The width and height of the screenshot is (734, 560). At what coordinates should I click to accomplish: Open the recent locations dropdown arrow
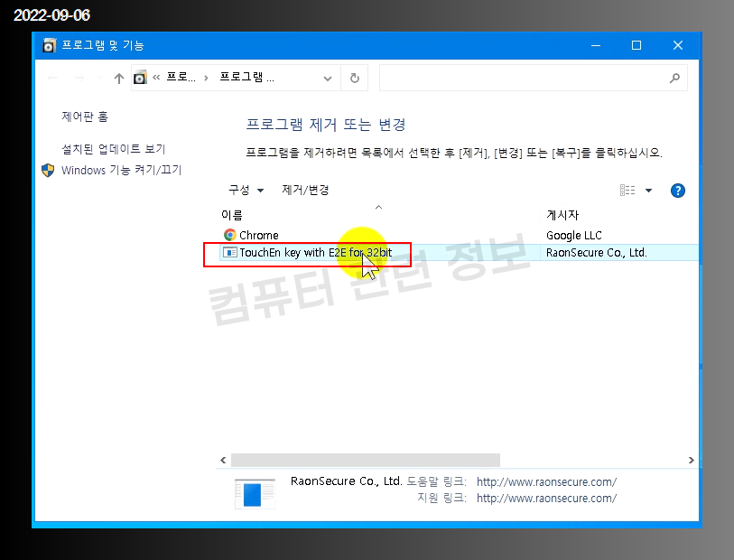click(x=100, y=78)
